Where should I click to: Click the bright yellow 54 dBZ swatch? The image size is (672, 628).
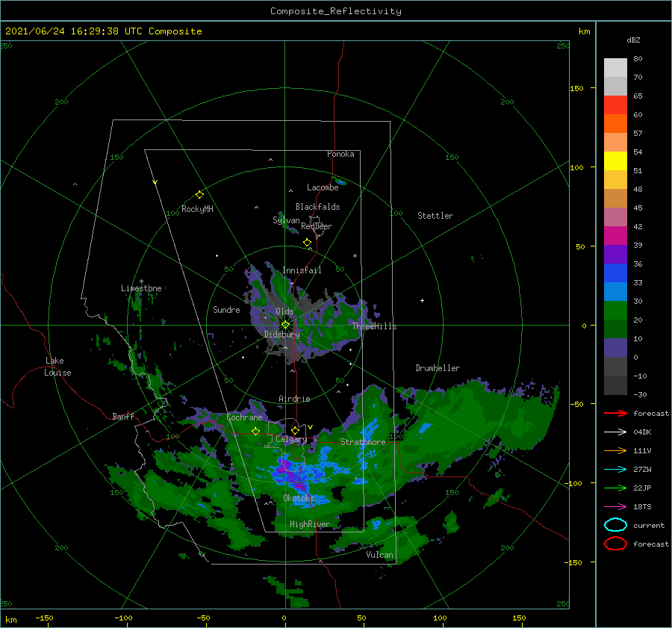coord(615,161)
